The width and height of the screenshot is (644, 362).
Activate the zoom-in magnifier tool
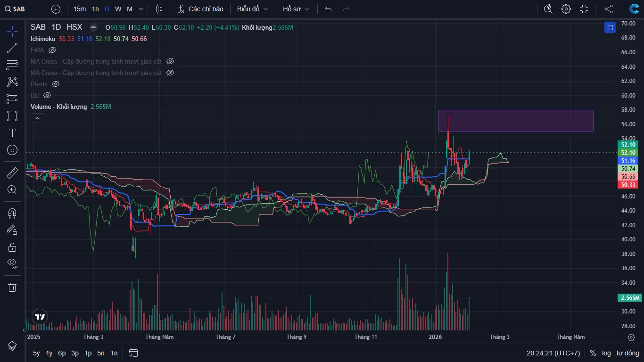coord(12,190)
